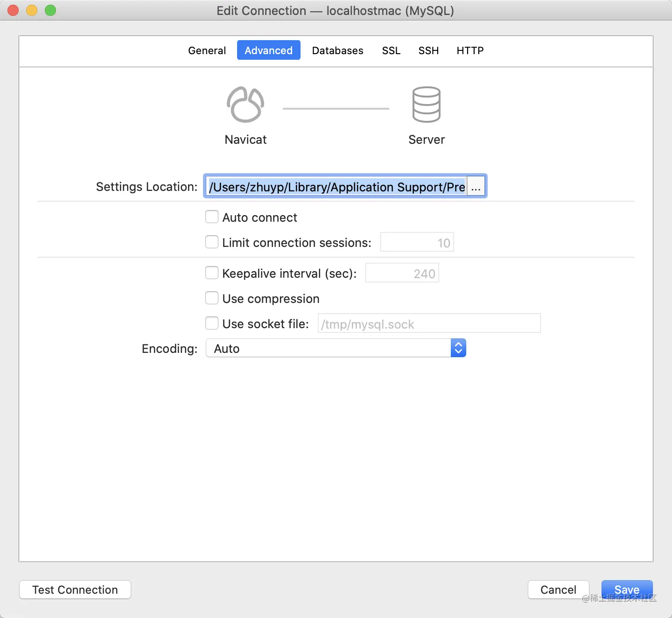Click the Navicat logo icon

(245, 105)
